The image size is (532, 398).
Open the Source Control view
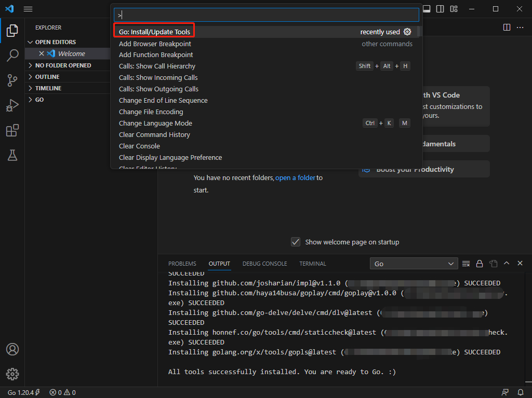click(x=12, y=80)
